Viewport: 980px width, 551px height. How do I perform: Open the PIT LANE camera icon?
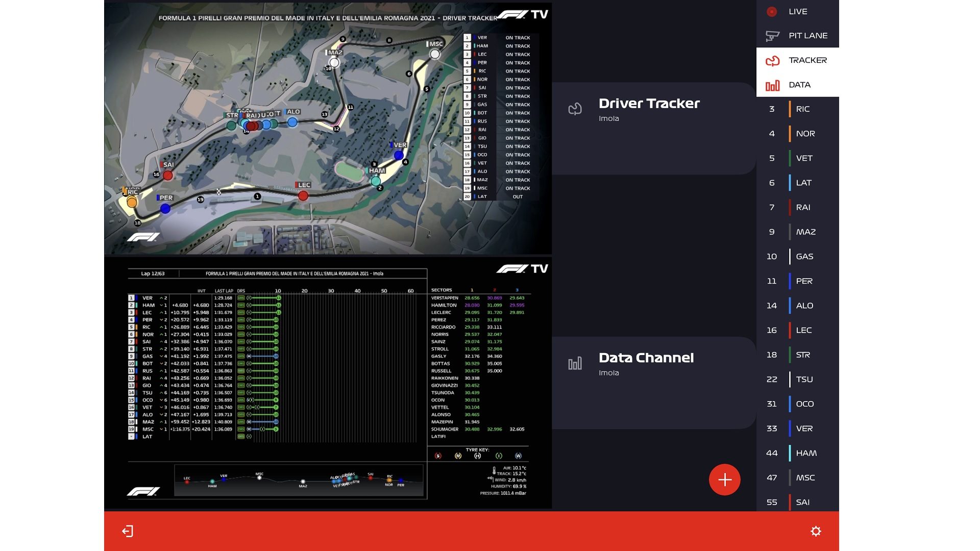772,36
